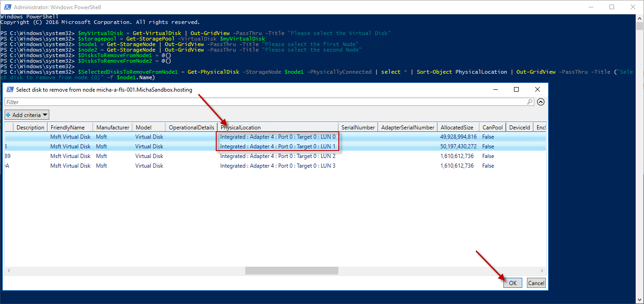Click the grid scrollbar right arrow
Viewport: 644px width, 304px height.
click(542, 271)
